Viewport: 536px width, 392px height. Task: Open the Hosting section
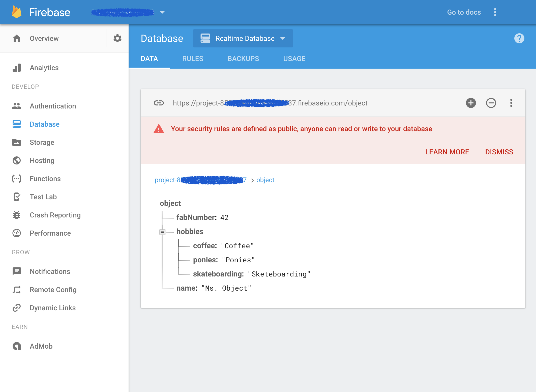coord(42,160)
